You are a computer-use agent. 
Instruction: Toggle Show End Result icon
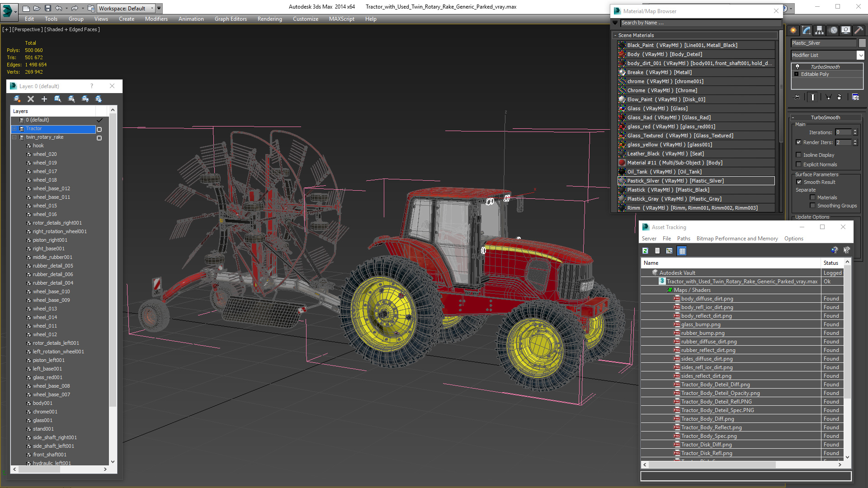click(x=813, y=97)
